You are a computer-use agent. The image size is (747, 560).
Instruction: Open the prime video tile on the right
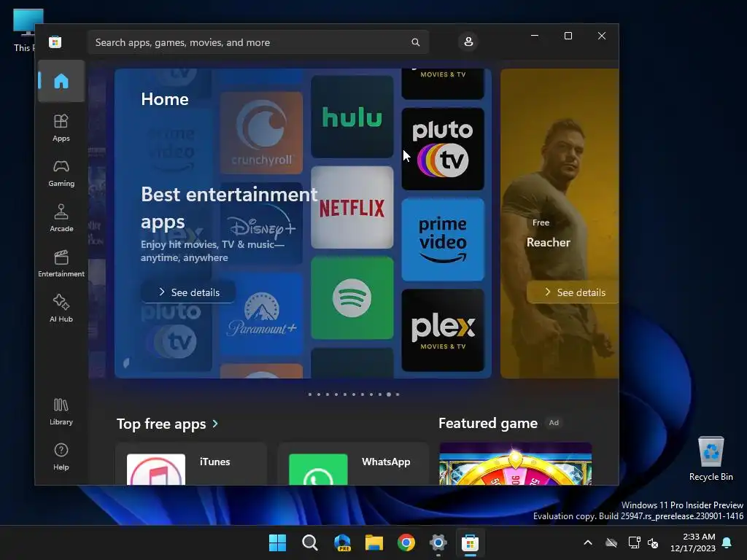(x=443, y=240)
